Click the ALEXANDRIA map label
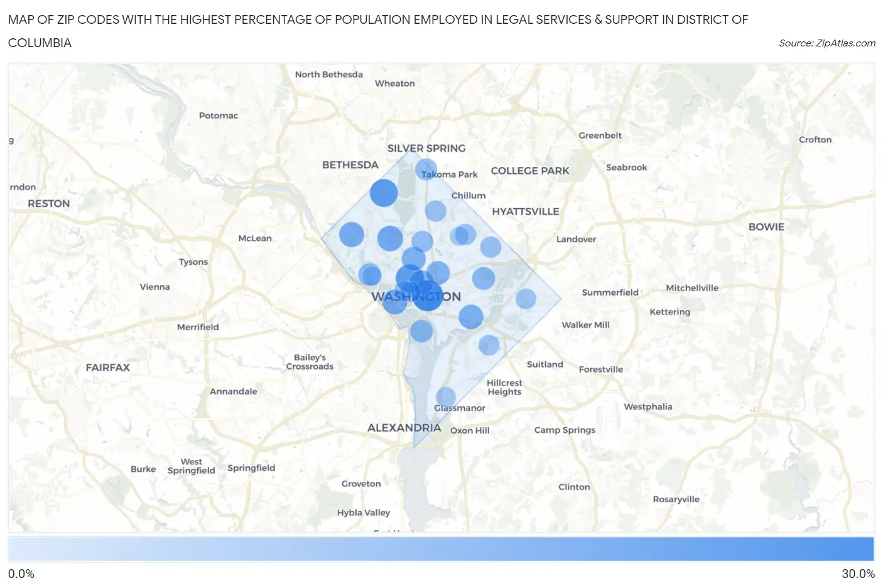This screenshot has width=883, height=588. pyautogui.click(x=404, y=427)
